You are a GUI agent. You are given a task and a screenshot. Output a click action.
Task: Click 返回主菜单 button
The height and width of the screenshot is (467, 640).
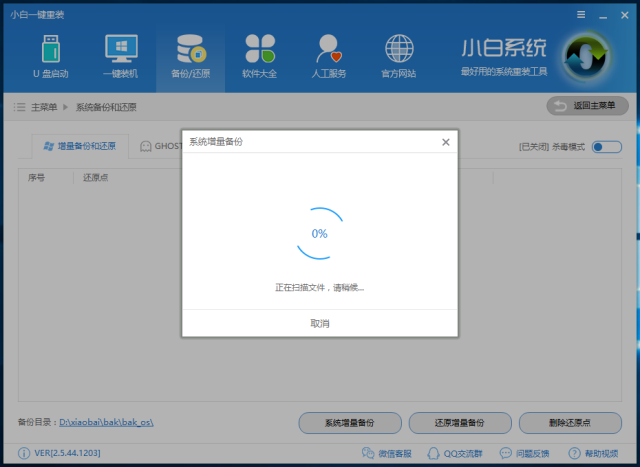click(x=587, y=106)
